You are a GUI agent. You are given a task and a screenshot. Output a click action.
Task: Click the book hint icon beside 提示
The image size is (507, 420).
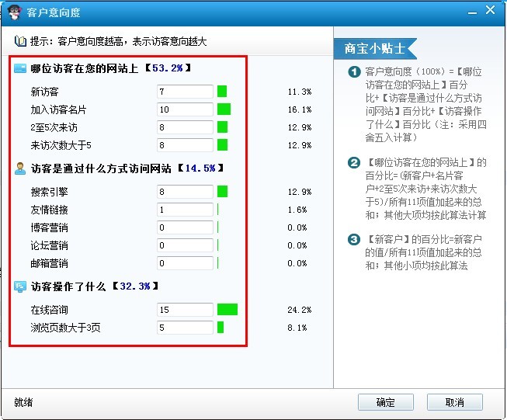(x=20, y=40)
